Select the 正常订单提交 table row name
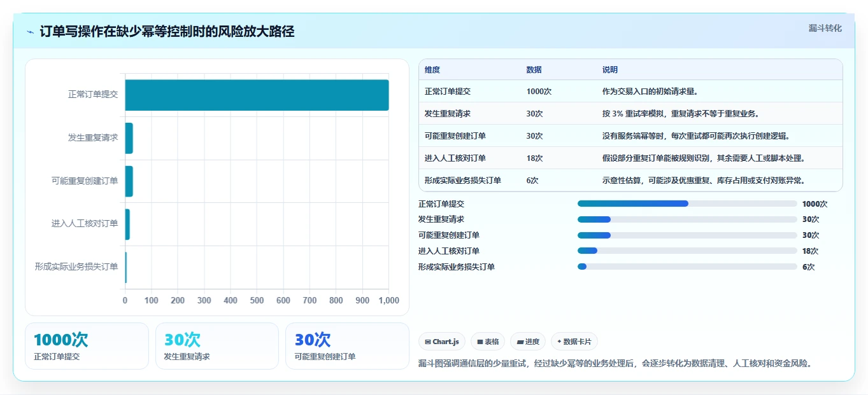This screenshot has width=868, height=395. (x=448, y=92)
